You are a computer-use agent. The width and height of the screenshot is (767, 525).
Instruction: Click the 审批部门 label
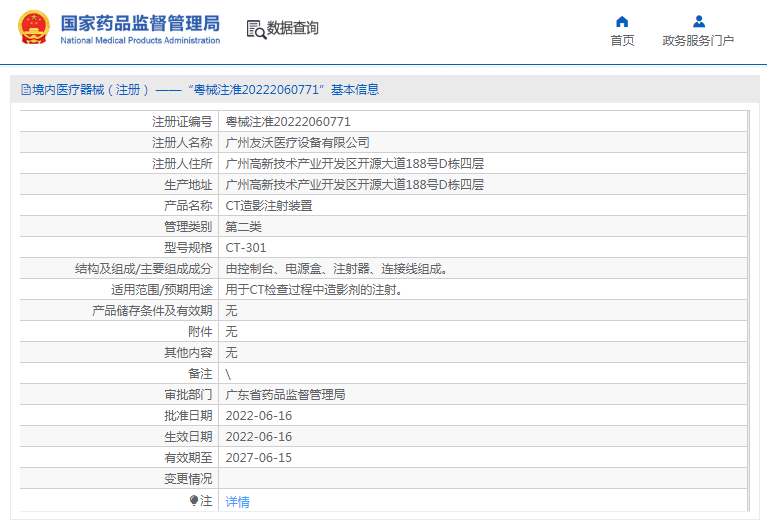point(188,394)
